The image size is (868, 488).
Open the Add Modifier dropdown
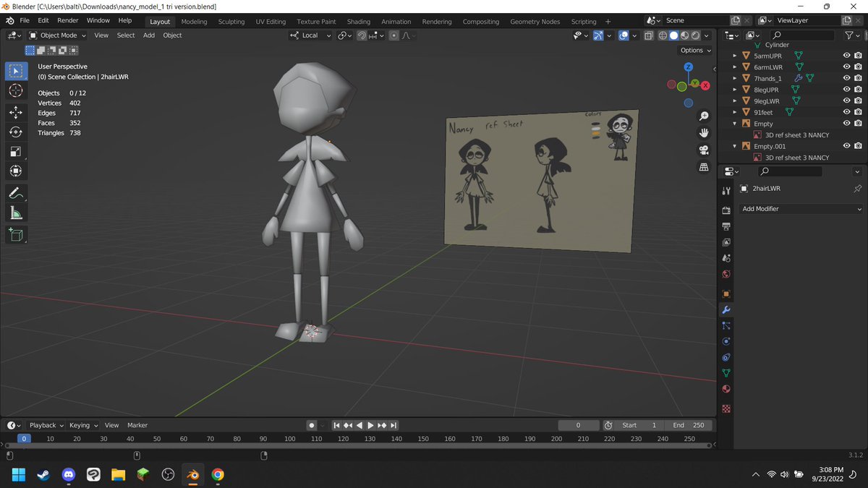click(801, 209)
